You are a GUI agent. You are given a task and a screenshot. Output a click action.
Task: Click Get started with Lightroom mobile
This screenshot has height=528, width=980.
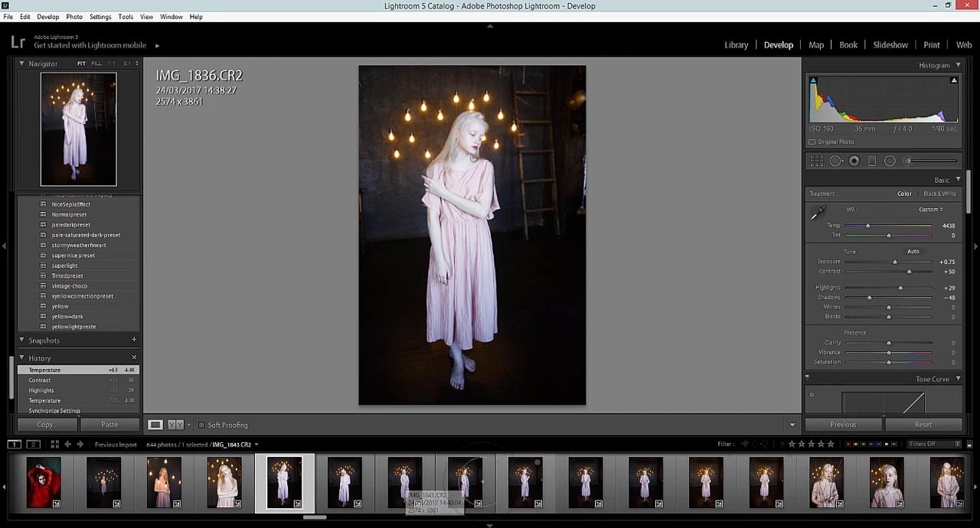point(90,45)
